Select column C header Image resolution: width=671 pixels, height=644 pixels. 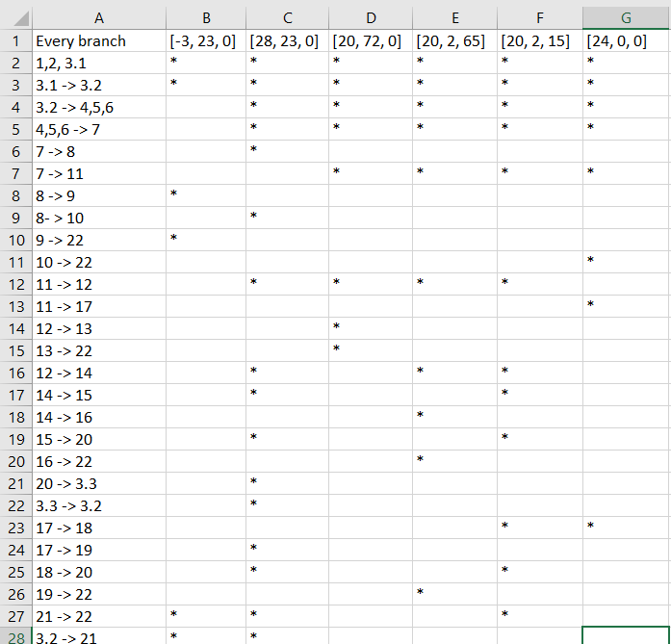287,18
